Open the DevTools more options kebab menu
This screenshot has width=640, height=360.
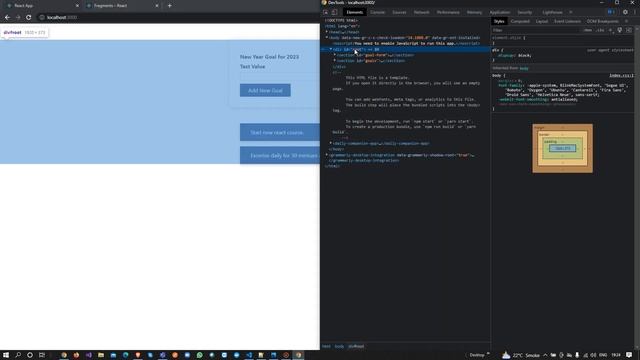click(x=635, y=12)
